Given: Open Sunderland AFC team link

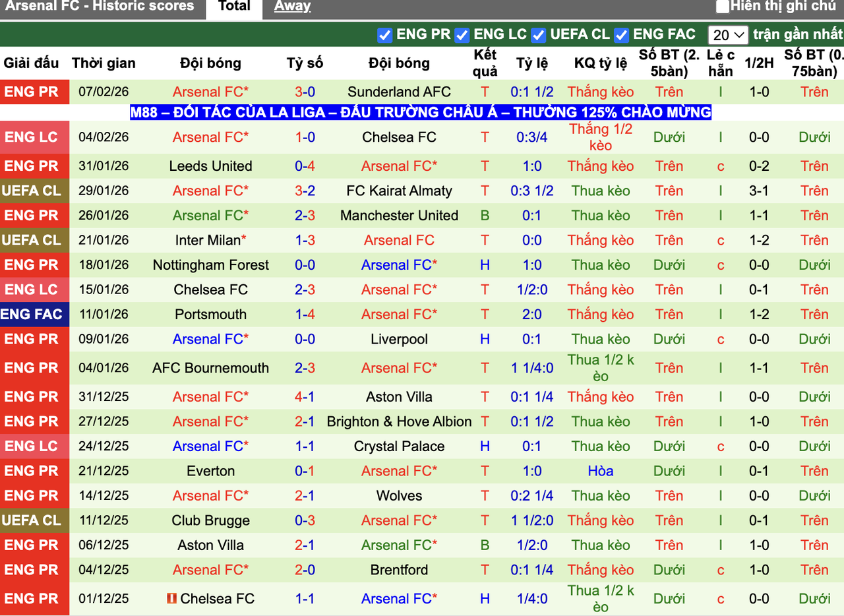Looking at the screenshot, I should [399, 92].
